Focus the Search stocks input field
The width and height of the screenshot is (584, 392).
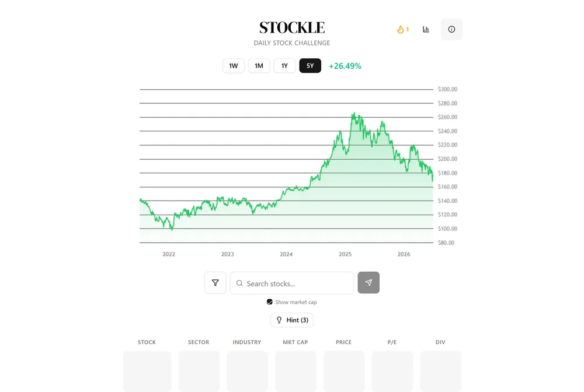coord(292,283)
